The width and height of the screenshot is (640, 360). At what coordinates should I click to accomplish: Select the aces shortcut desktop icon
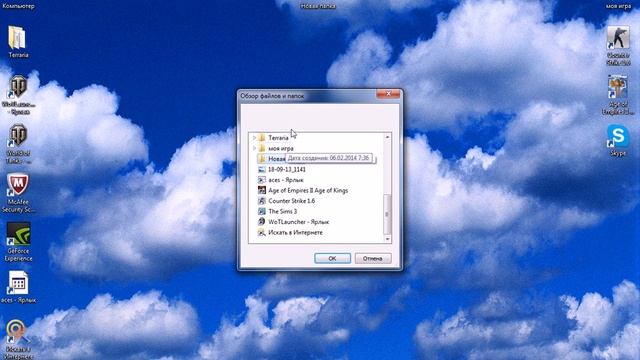(18, 287)
